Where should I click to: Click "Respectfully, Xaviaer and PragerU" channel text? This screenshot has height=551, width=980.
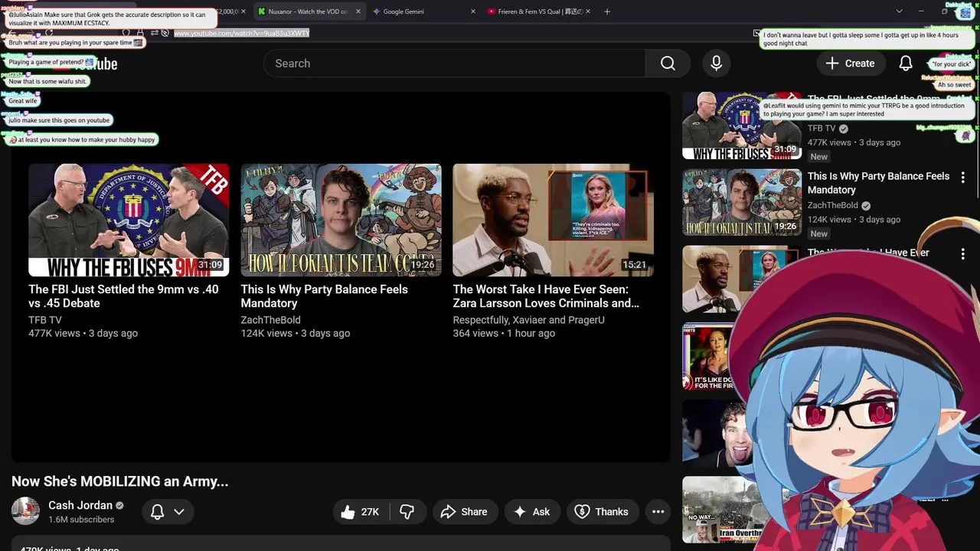point(528,320)
